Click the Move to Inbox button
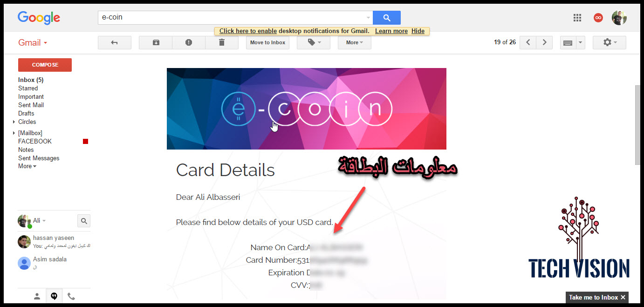Image resolution: width=644 pixels, height=307 pixels. point(267,42)
